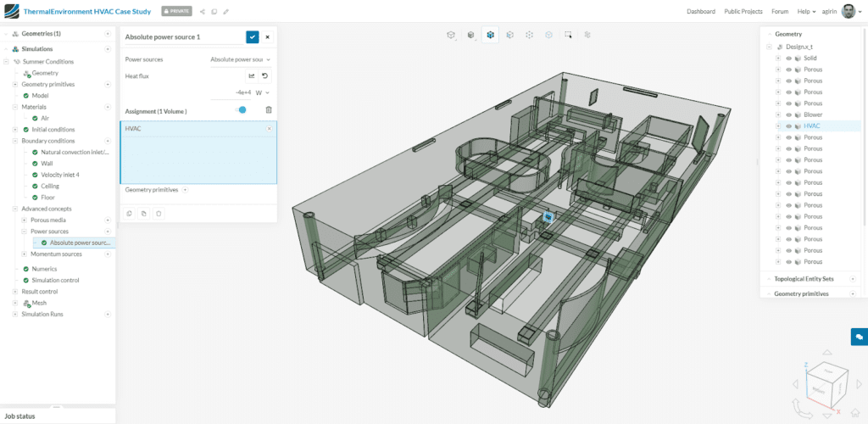The height and width of the screenshot is (424, 868).
Task: Click the translucent render mode icon
Action: pos(548,35)
